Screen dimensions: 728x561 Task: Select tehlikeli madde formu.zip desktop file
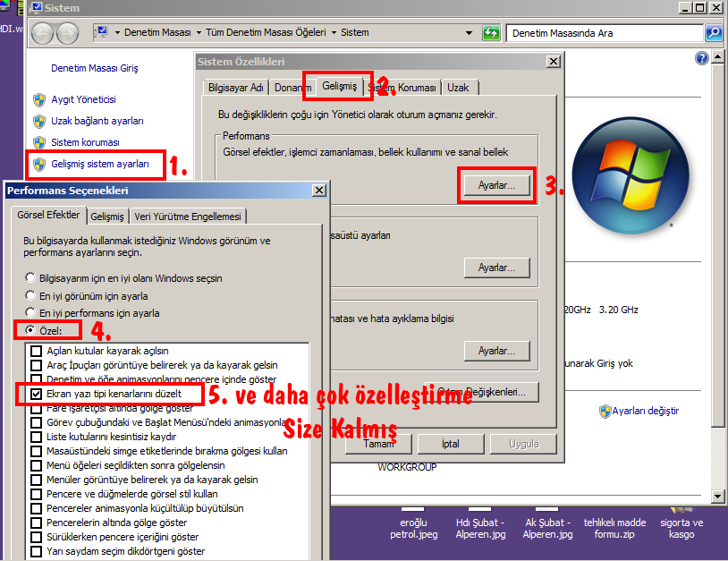point(614,528)
